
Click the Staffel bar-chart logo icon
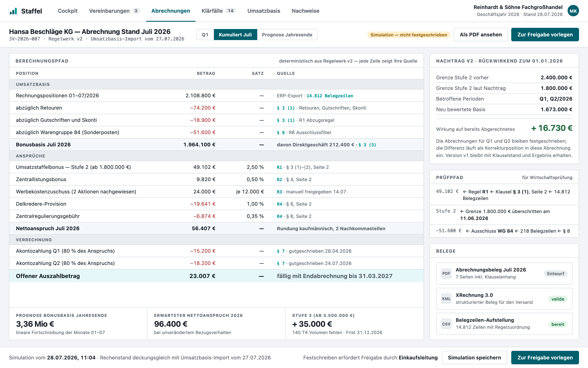click(x=13, y=11)
